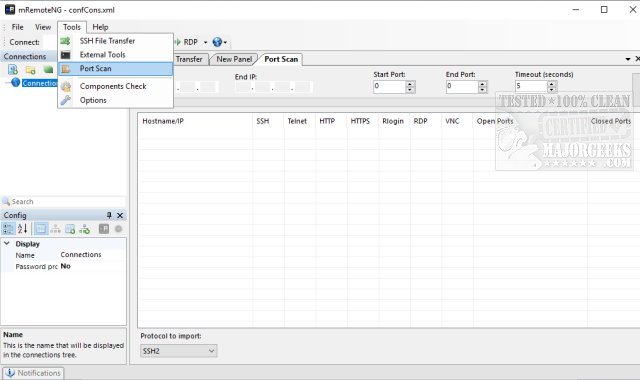The height and width of the screenshot is (380, 640).
Task: Click the VNC column header
Action: pyautogui.click(x=457, y=121)
